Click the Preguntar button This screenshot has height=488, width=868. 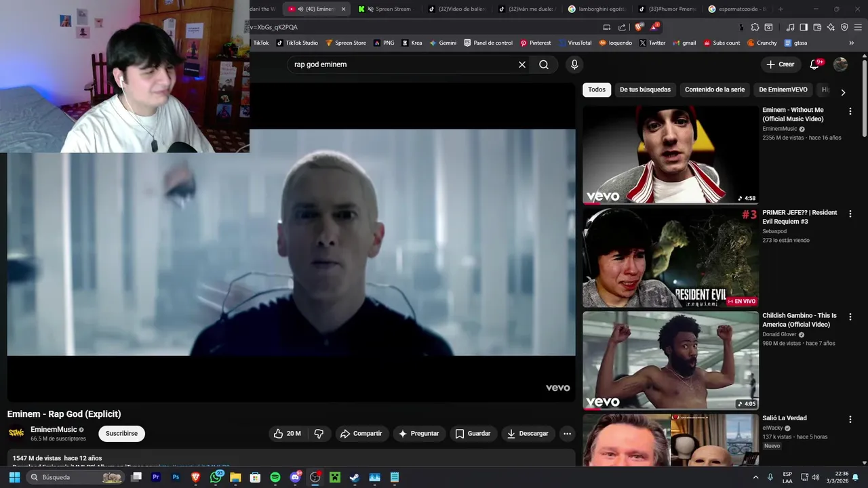418,433
